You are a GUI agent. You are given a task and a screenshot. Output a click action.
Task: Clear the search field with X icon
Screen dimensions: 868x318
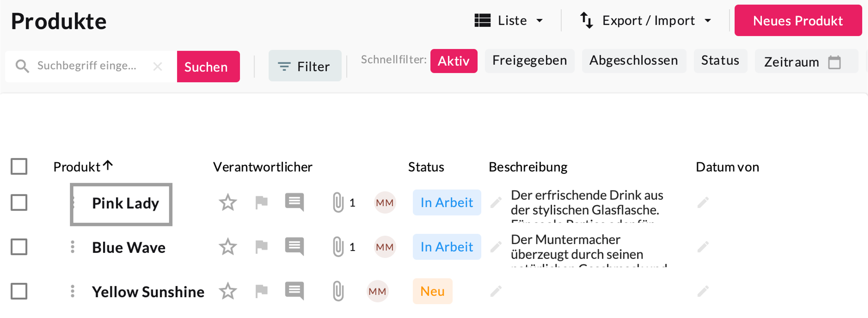(x=157, y=66)
